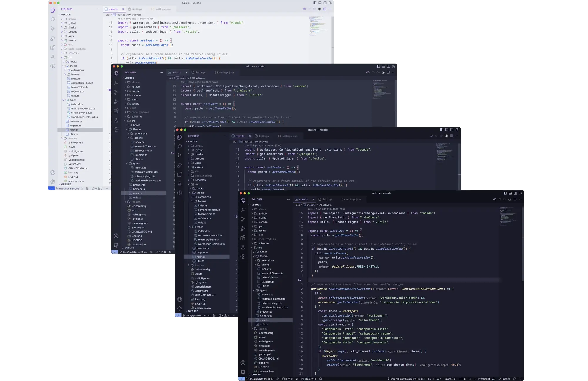Image resolution: width=588 pixels, height=381 pixels.
Task: Expand schemas folder in front window explorer
Action: [270, 243]
